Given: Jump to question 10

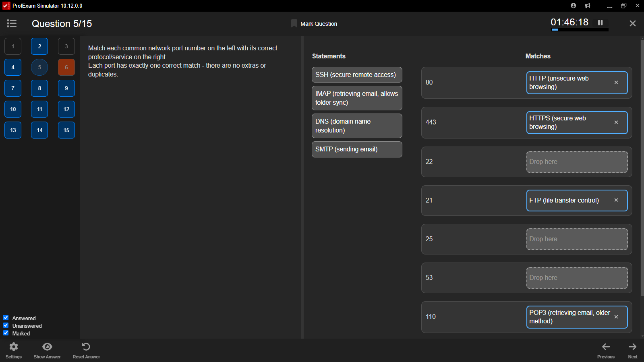Looking at the screenshot, I should [13, 109].
